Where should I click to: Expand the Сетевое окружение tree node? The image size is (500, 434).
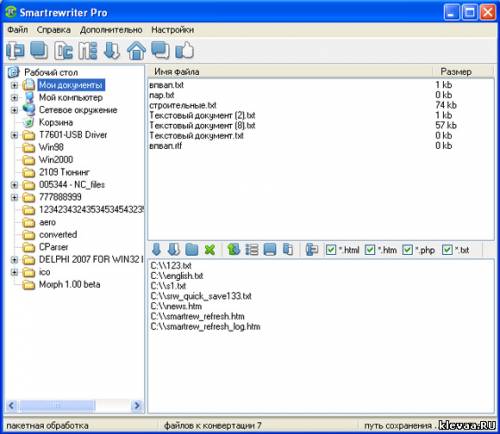click(14, 110)
